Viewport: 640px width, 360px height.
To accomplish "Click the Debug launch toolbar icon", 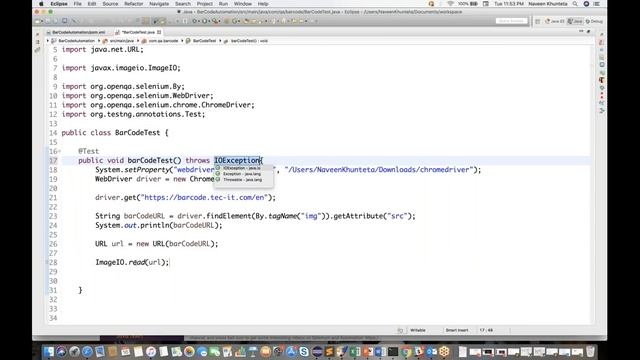I will [x=194, y=21].
